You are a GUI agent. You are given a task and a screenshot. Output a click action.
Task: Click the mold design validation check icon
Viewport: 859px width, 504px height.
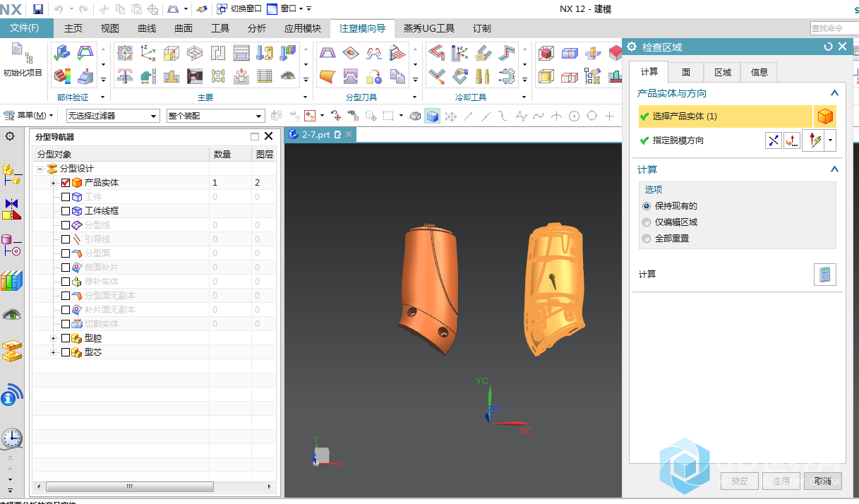[62, 53]
